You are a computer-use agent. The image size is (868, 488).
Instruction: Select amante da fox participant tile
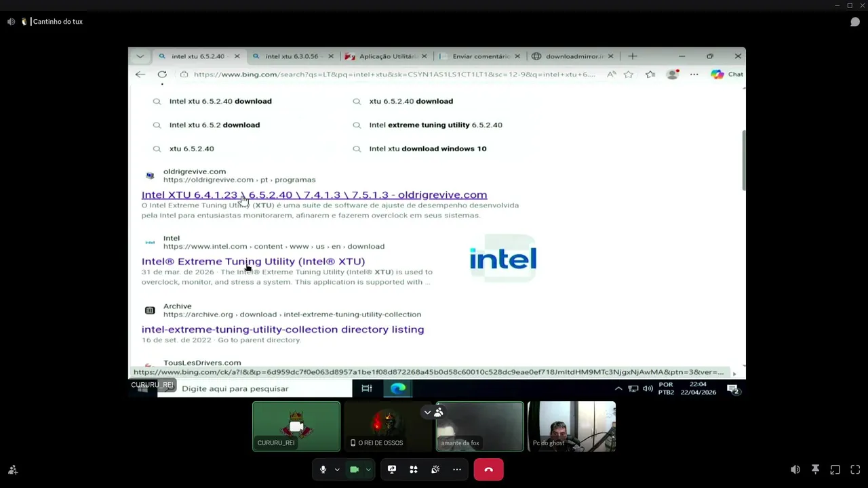pos(479,426)
